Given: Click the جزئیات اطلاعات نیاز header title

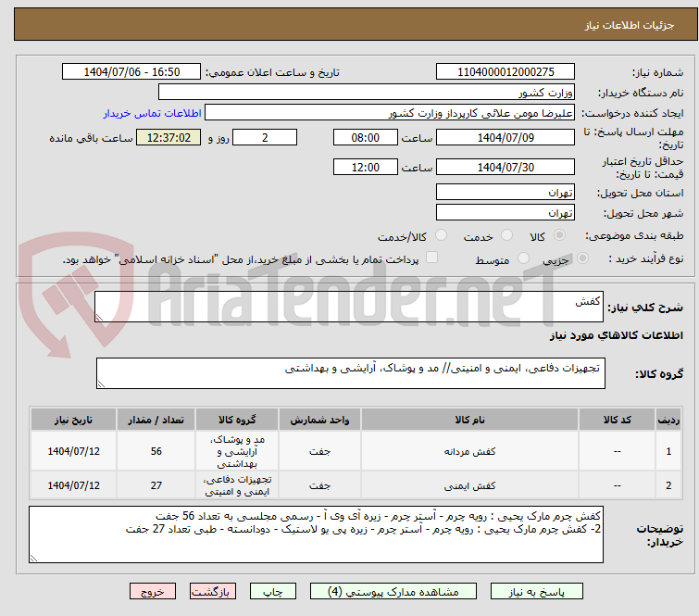Looking at the screenshot, I should point(630,25).
